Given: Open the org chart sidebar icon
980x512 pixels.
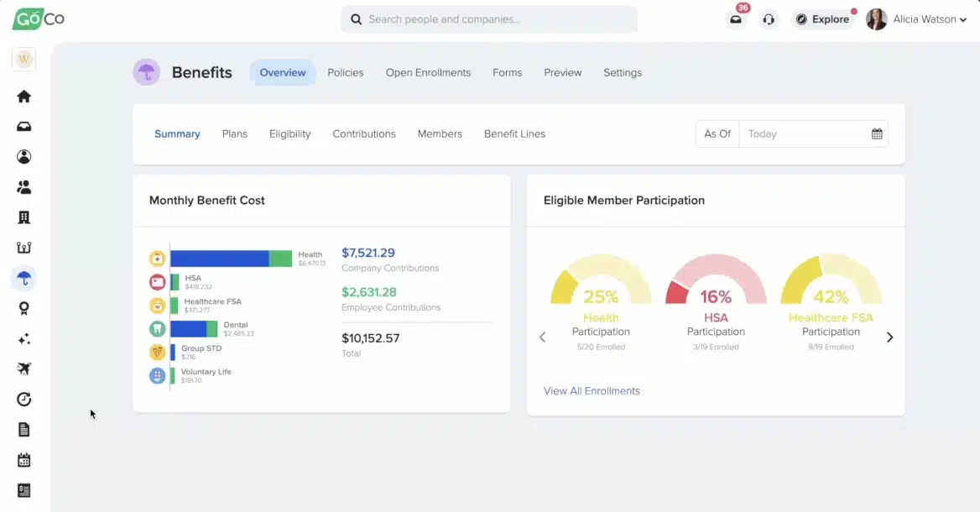Looking at the screenshot, I should coord(23,248).
